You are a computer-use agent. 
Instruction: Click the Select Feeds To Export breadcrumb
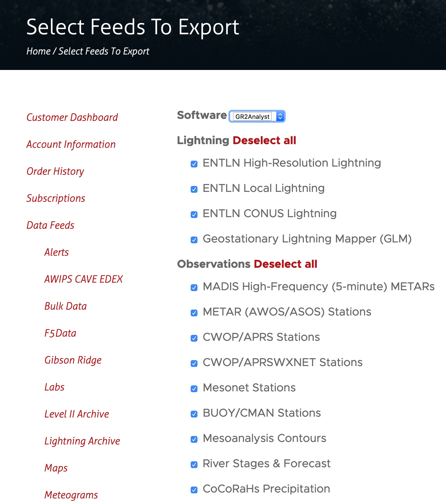pos(104,51)
